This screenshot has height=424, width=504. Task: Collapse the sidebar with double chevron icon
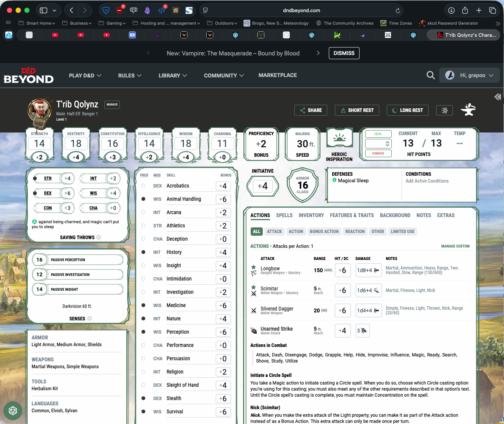pos(498,97)
